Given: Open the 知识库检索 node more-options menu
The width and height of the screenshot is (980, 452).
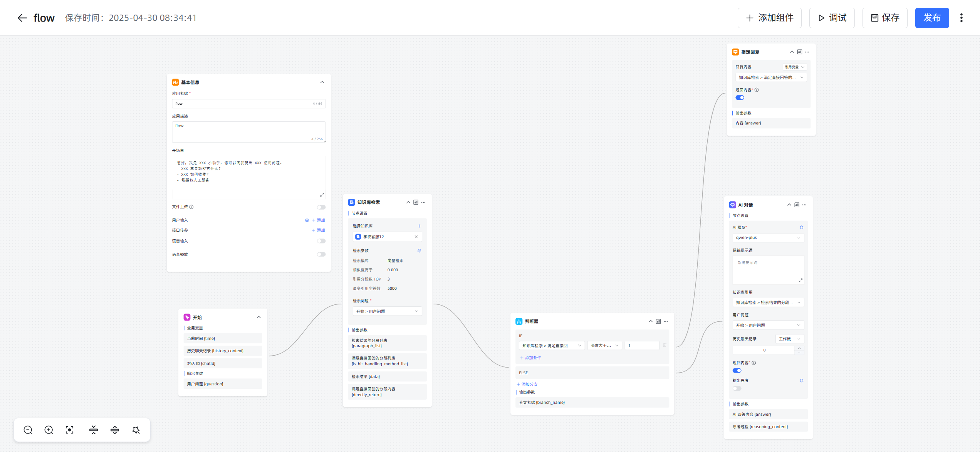Looking at the screenshot, I should (424, 202).
